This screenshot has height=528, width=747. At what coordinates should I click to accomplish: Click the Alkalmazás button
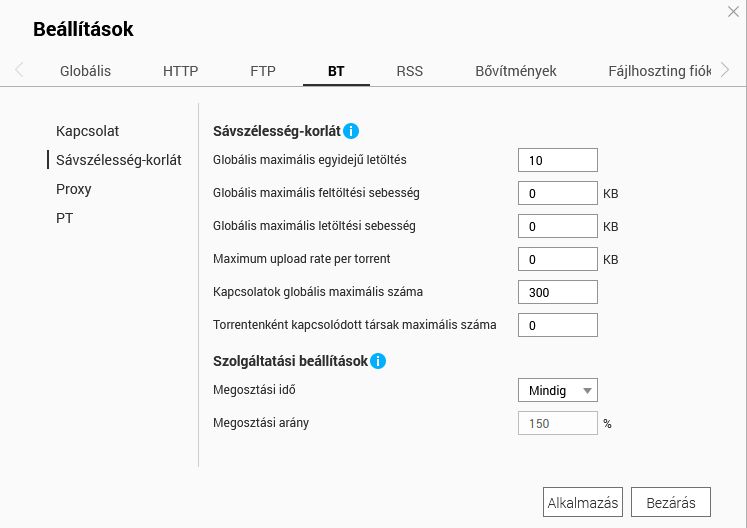coord(583,502)
